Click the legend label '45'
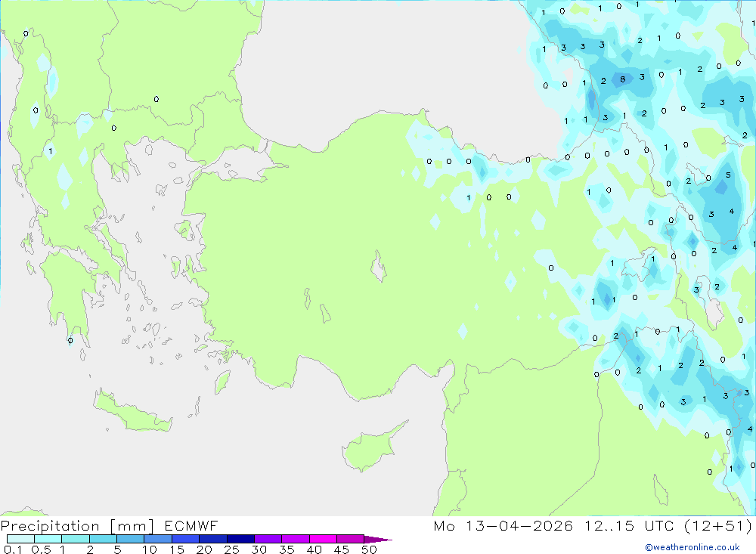Screen dimensions: 756x554 342,549
